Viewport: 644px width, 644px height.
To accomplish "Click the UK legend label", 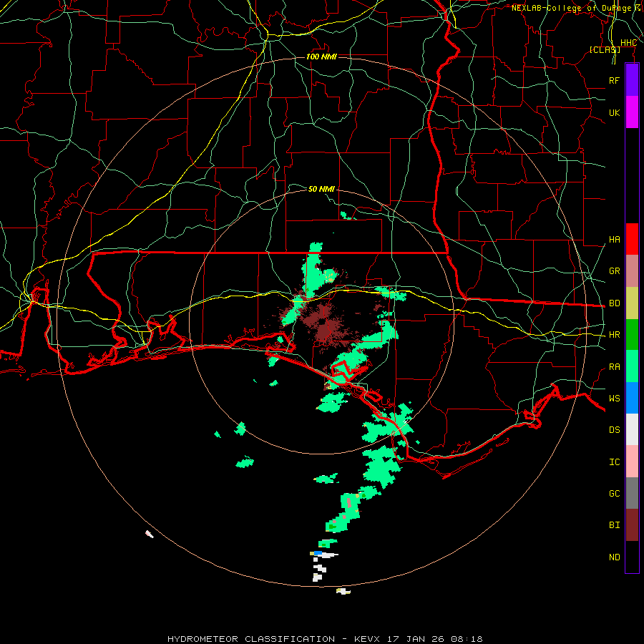I will pyautogui.click(x=614, y=112).
